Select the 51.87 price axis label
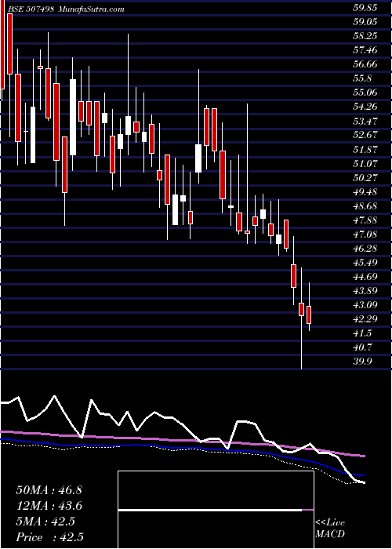 [365, 150]
